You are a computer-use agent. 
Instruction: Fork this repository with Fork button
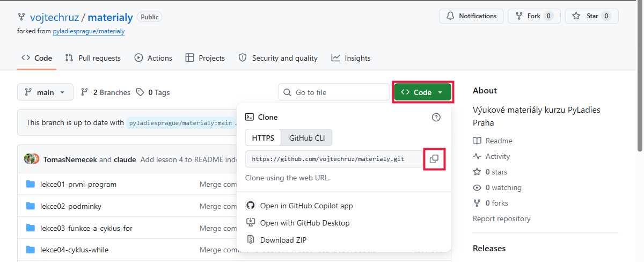click(x=535, y=16)
